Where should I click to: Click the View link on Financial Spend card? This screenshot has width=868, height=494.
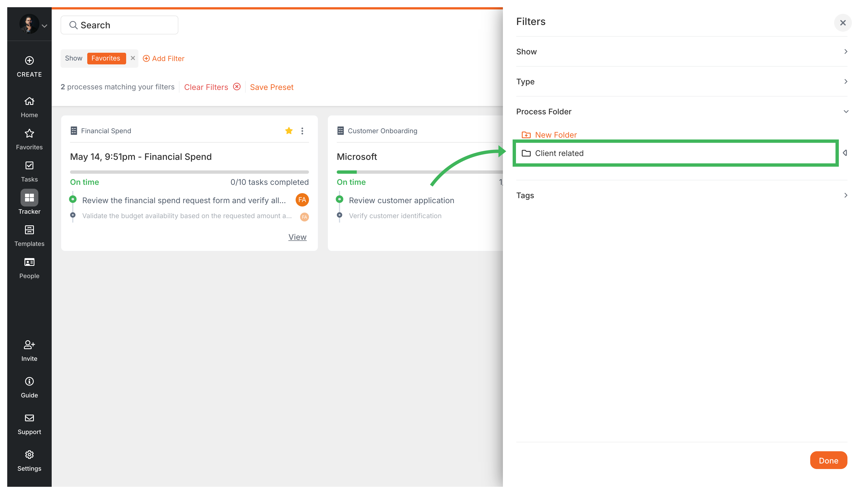tap(297, 237)
